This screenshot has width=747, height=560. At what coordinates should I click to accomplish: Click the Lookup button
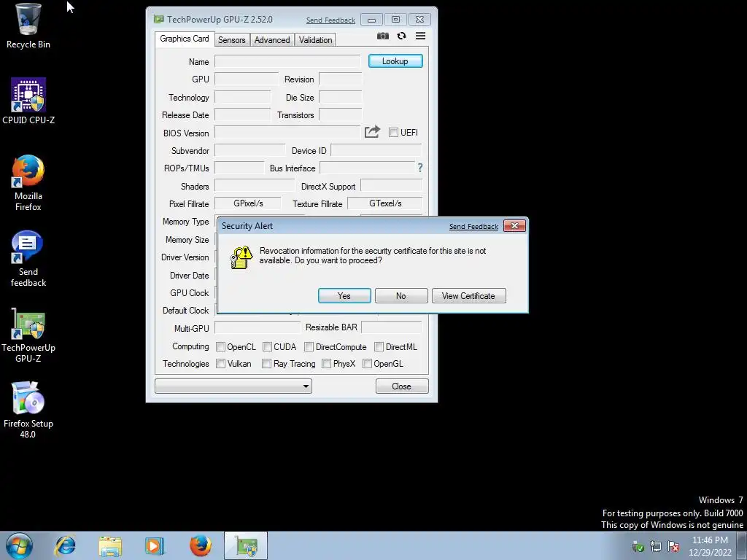click(x=395, y=61)
